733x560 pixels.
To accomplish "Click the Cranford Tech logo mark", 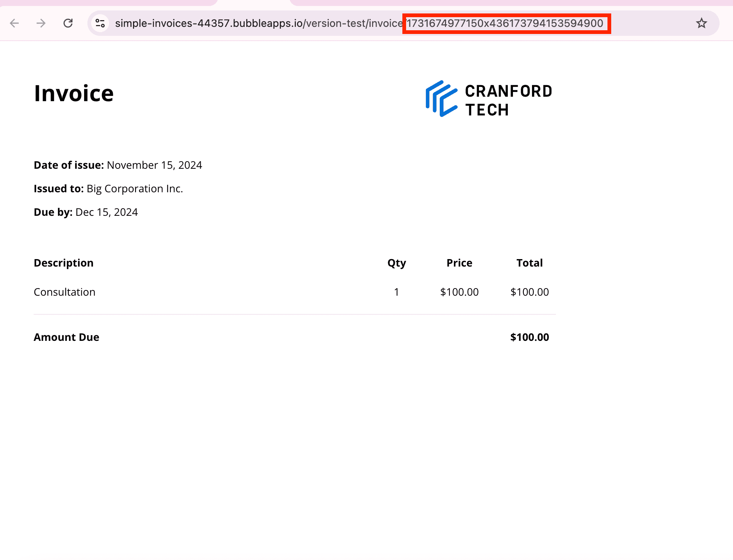I will [441, 99].
